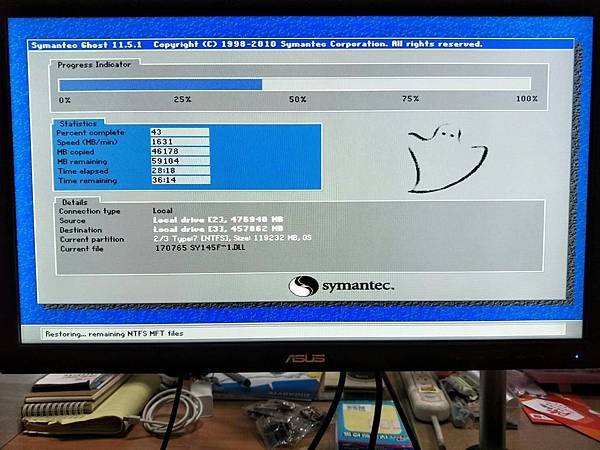Click the monitor power LED indicator

pos(577,356)
